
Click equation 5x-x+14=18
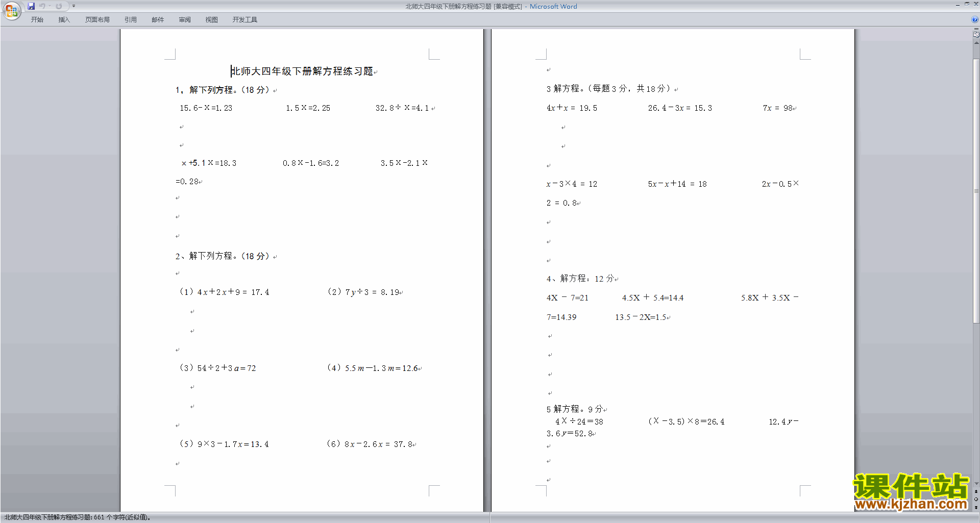pos(677,184)
